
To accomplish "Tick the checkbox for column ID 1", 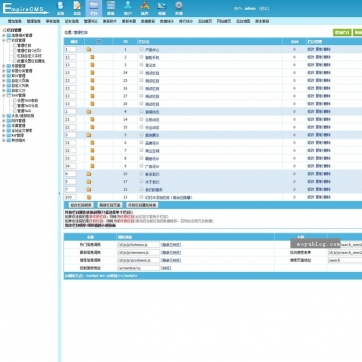I will (x=141, y=49).
